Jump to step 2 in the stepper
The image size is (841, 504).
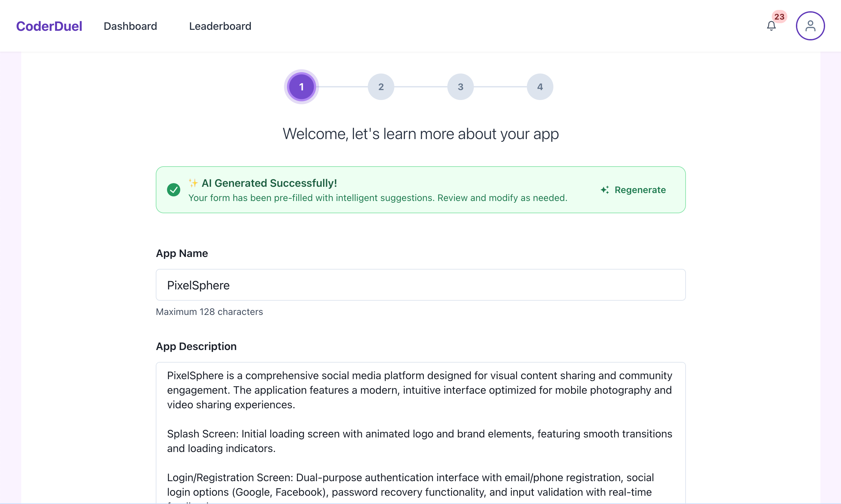[381, 87]
